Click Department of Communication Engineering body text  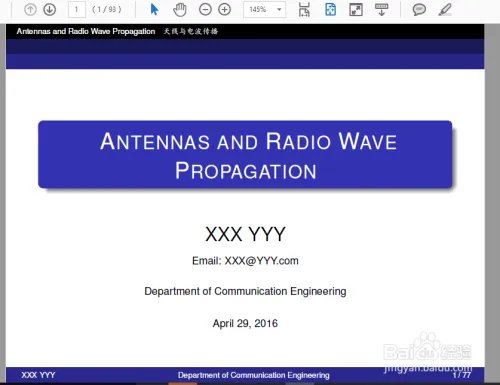[x=245, y=291]
